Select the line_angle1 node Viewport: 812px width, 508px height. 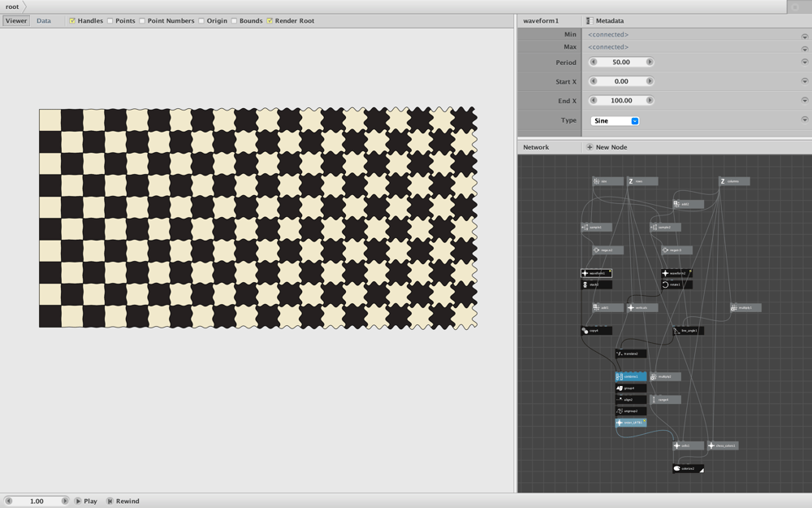(688, 330)
